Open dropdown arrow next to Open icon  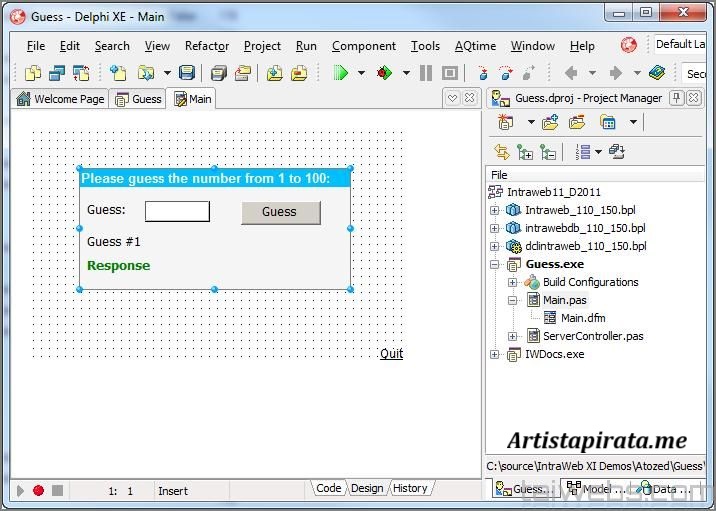coord(167,73)
